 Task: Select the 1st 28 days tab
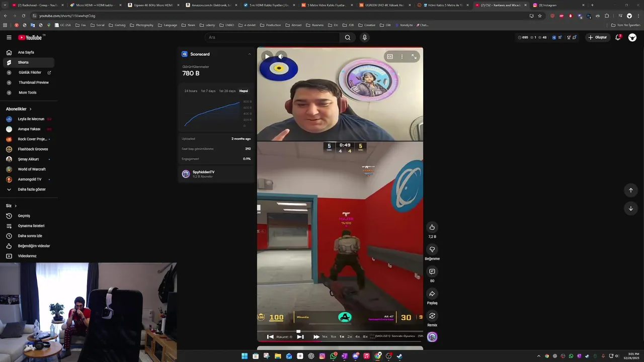tap(227, 91)
